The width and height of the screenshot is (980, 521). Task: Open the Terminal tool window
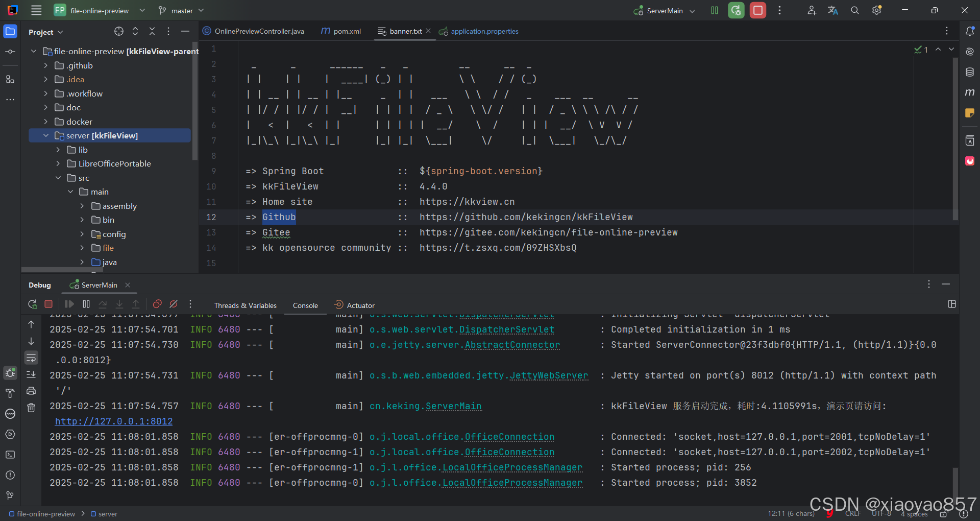tap(10, 455)
